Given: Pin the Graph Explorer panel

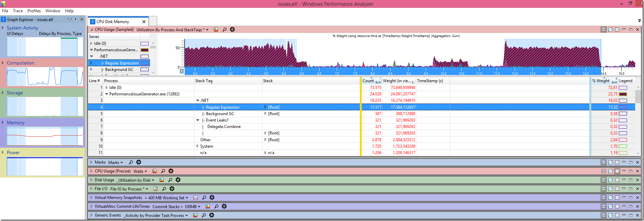Looking at the screenshot, I should [x=76, y=19].
